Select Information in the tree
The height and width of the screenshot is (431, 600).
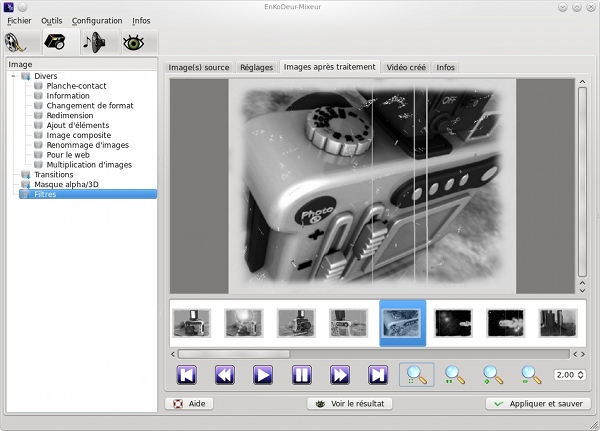coord(68,96)
